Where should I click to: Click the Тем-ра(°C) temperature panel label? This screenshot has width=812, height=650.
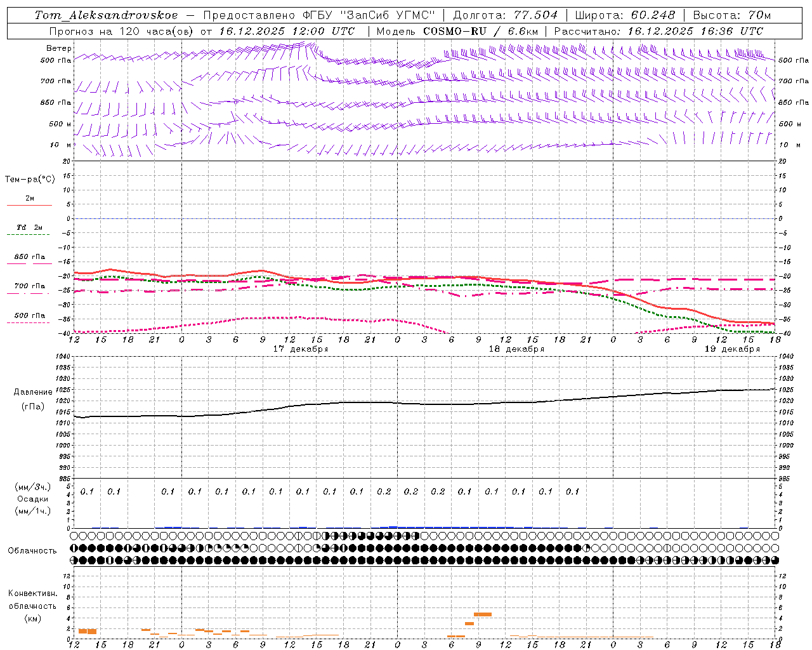[30, 180]
